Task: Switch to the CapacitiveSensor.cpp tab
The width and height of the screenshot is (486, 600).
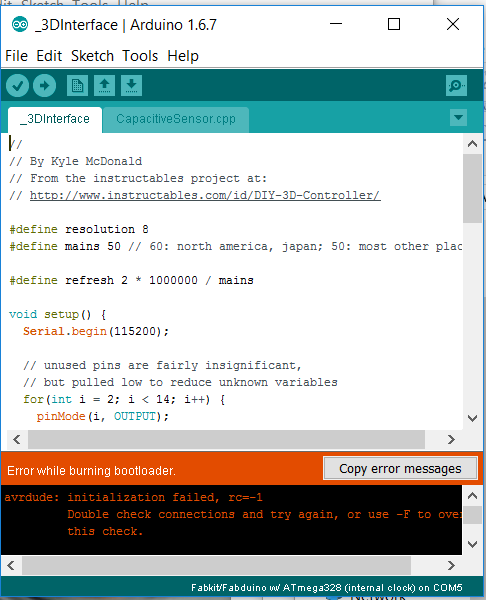Action: [176, 119]
